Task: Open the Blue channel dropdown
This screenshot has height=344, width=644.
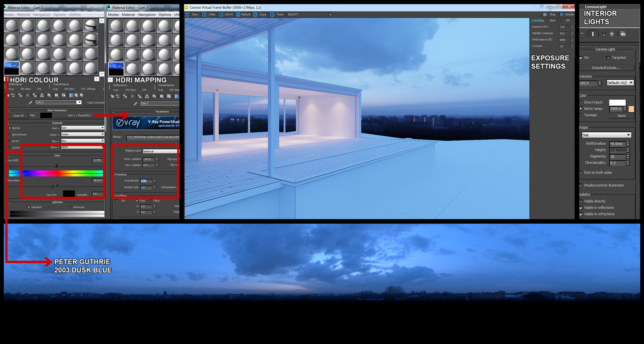Action: [x=82, y=141]
